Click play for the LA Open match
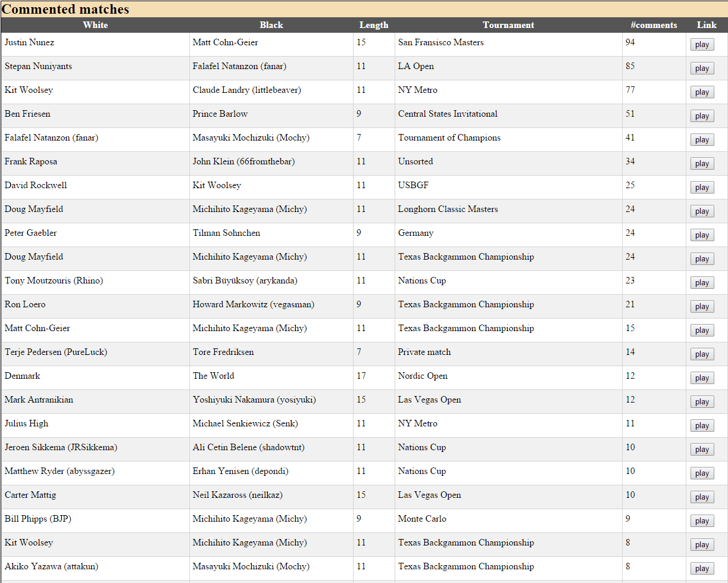Viewport: 728px width, 583px height. point(702,68)
